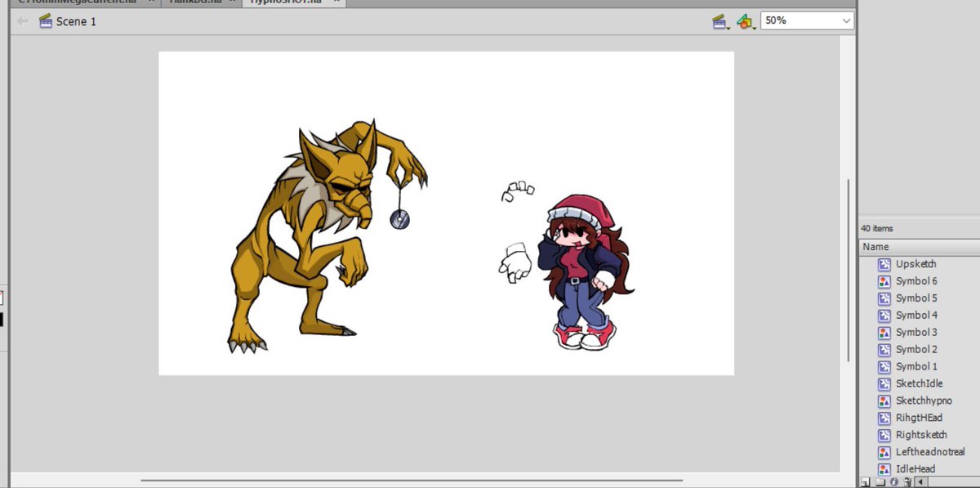Select Hypno's hanging pendulum disc

(x=399, y=219)
